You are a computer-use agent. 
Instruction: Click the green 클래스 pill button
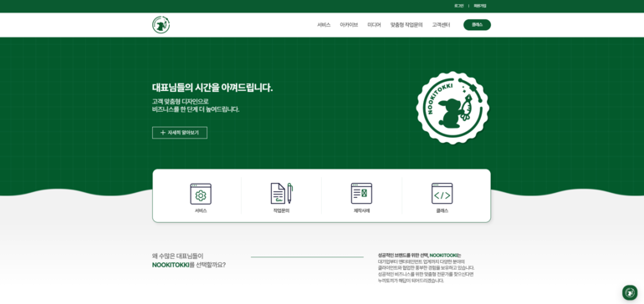coord(477,24)
